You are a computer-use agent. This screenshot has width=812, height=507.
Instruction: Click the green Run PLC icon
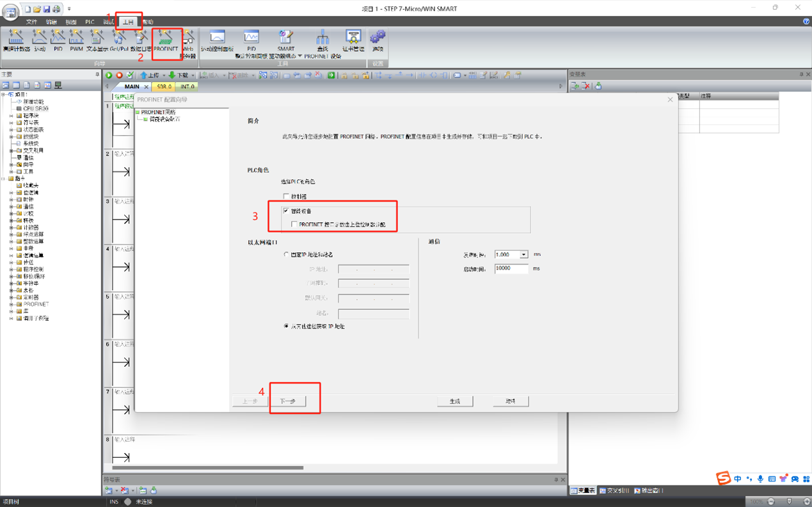coord(109,75)
